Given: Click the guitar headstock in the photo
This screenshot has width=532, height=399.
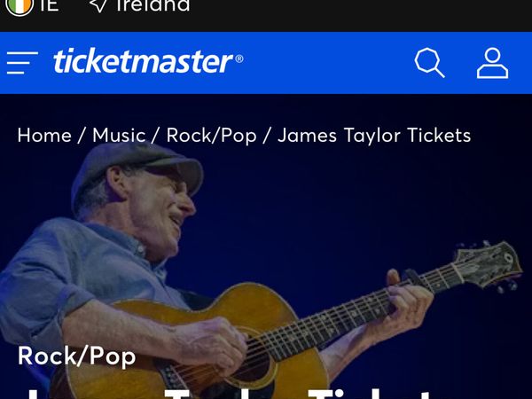Looking at the screenshot, I should click(x=489, y=264).
